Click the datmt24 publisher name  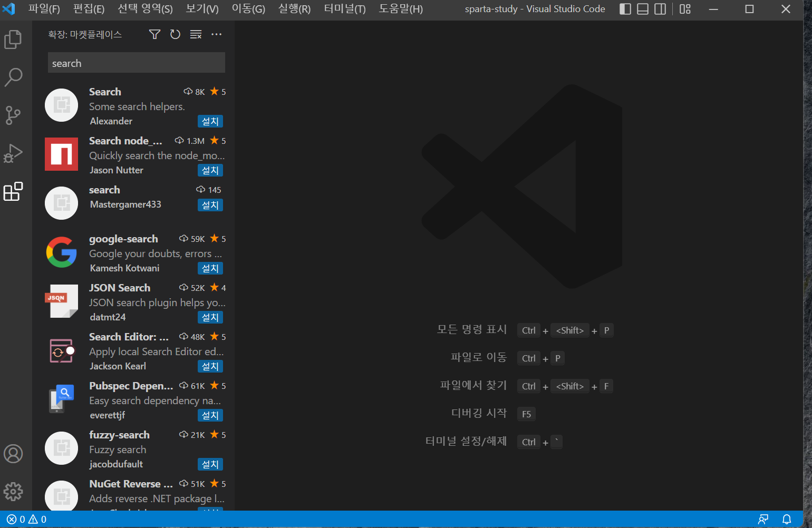pos(108,317)
